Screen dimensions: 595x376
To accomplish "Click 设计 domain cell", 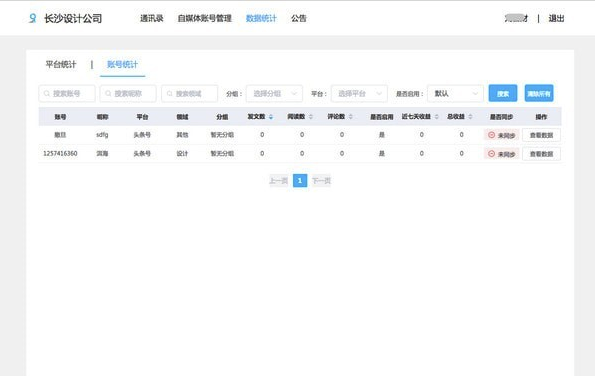I will pos(182,153).
